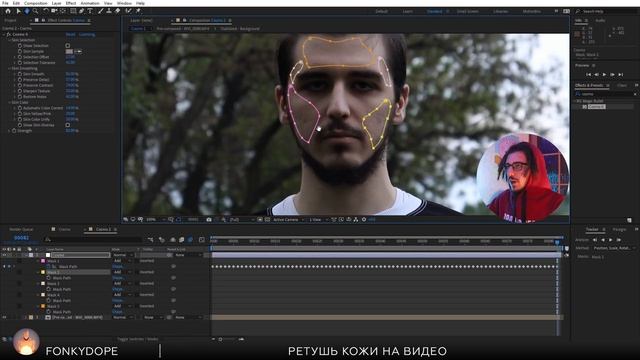Click the timeline layer search field

94,240
